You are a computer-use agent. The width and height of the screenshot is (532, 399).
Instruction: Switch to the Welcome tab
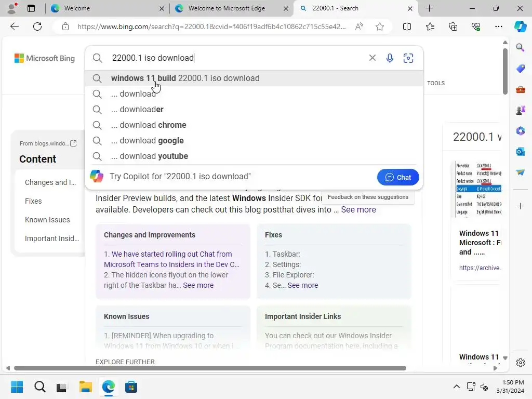click(108, 8)
